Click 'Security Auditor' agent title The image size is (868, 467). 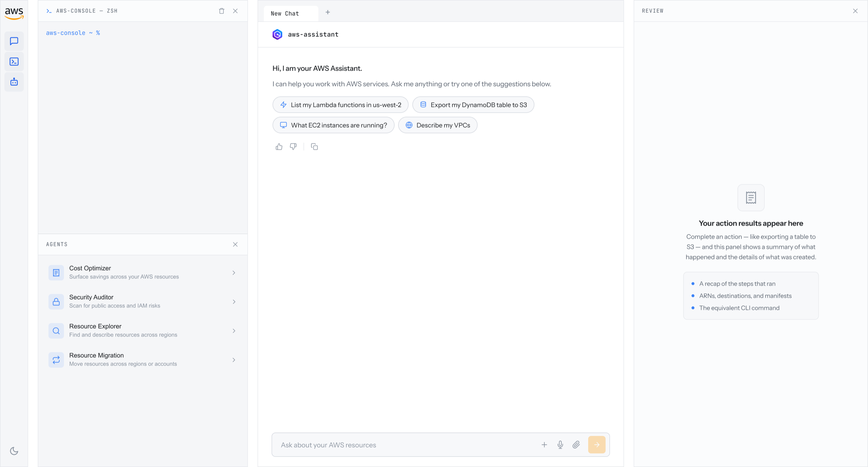[x=91, y=297]
